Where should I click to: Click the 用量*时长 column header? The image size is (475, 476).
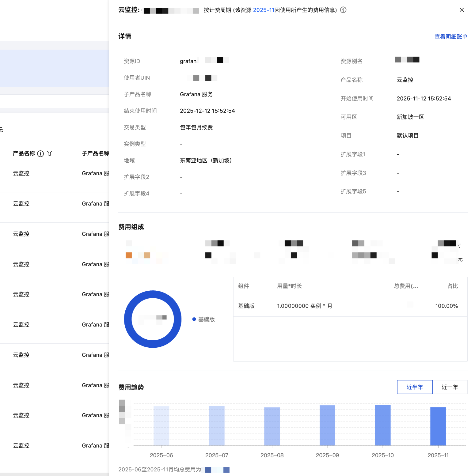coord(289,286)
